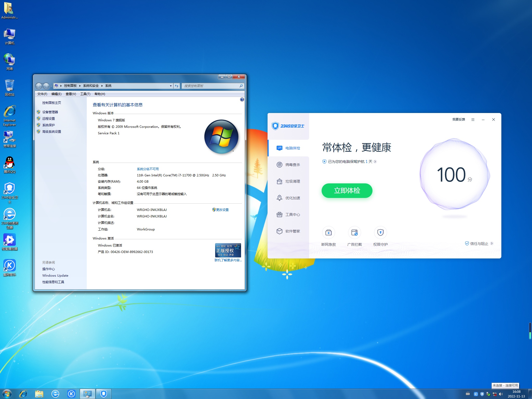Click the 正版授权 genuine badge image

228,250
